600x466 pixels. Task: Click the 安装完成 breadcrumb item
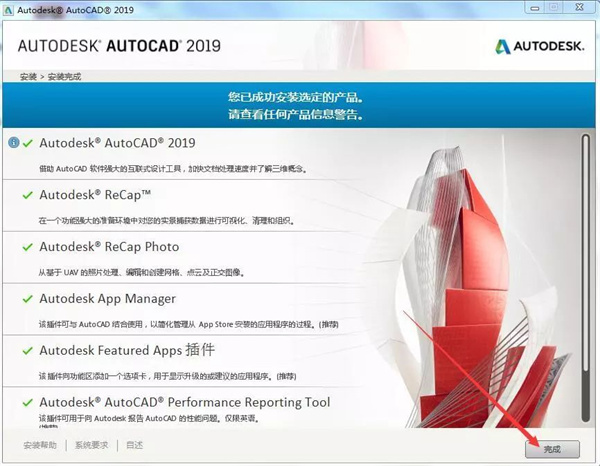[64, 77]
